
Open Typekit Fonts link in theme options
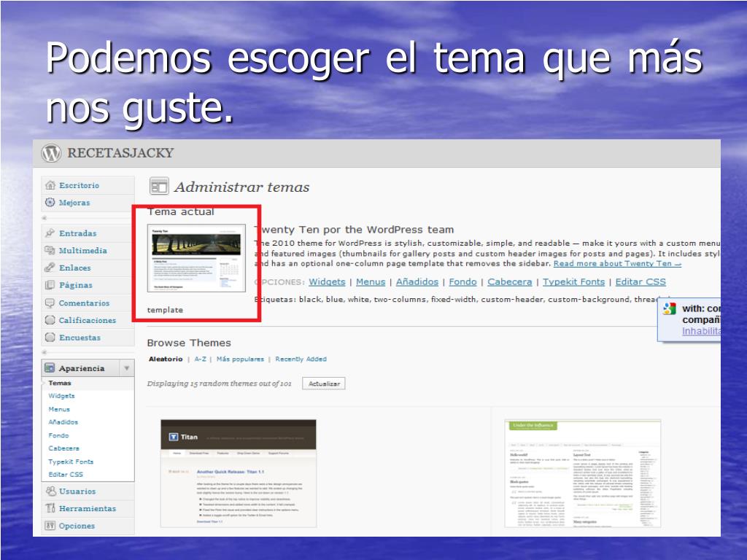click(573, 282)
